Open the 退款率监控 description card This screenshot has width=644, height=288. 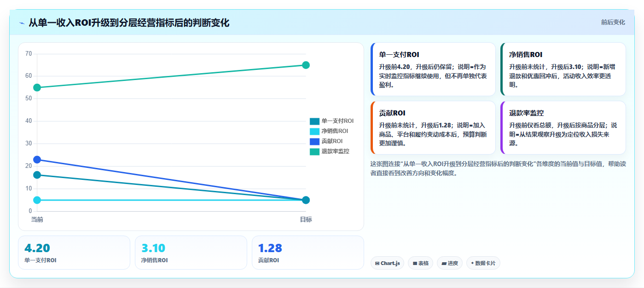[x=563, y=127]
